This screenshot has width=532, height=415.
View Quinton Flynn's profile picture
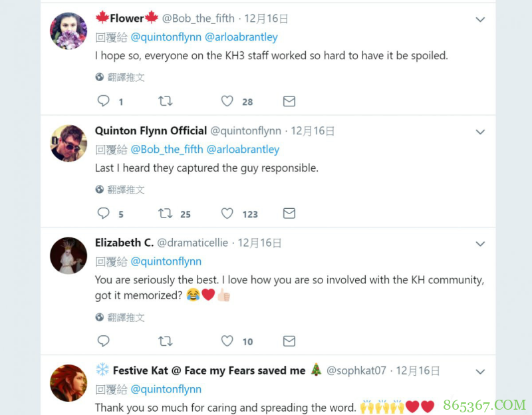(68, 143)
